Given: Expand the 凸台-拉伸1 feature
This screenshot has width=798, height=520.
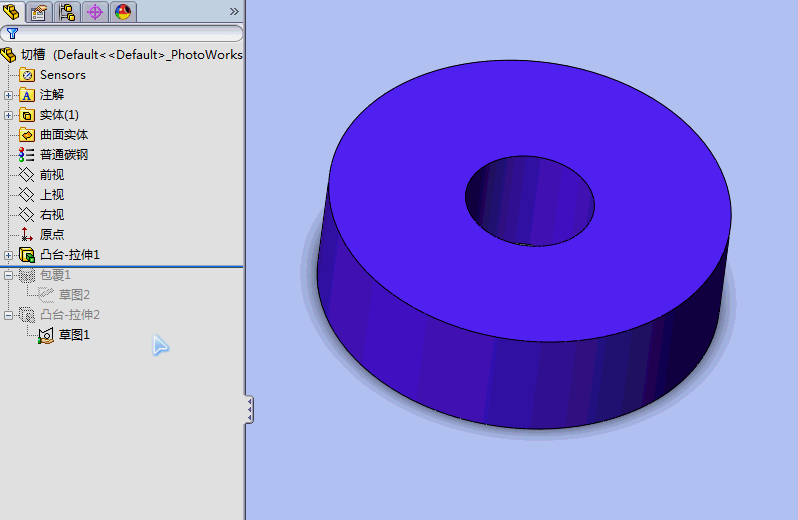Looking at the screenshot, I should (x=8, y=255).
